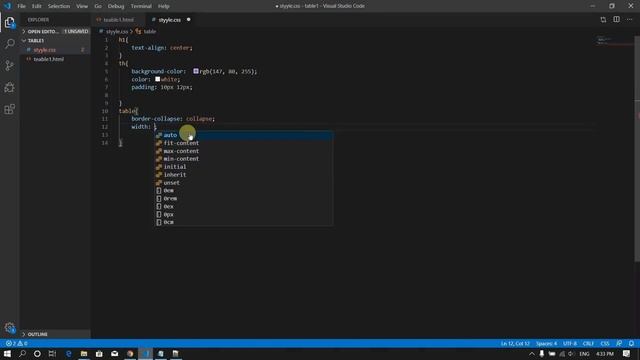Open the Help menu
Screen dimensions: 640x360
coord(164,6)
